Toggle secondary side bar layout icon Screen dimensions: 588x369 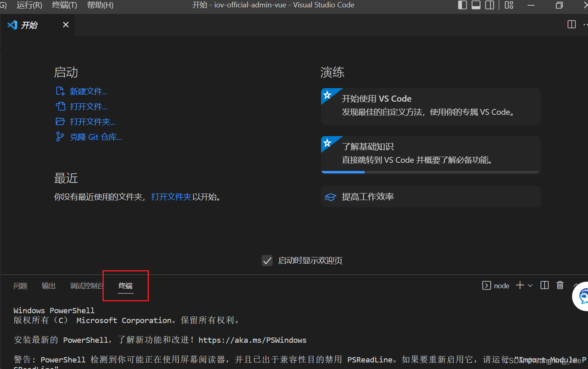(x=490, y=5)
